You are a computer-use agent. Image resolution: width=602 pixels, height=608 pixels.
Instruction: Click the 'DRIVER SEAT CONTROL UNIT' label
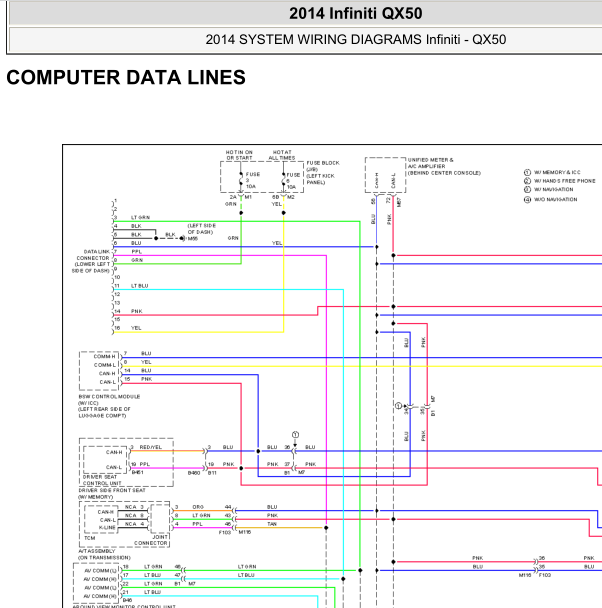(x=102, y=480)
